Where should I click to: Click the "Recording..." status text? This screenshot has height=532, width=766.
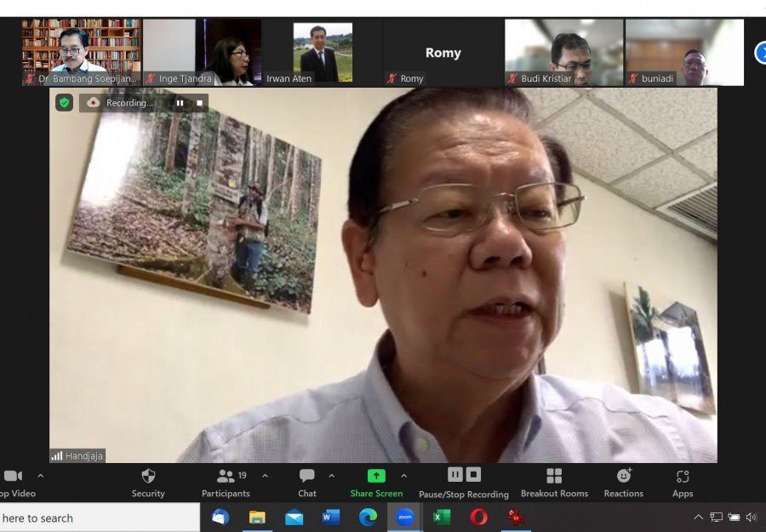(129, 103)
